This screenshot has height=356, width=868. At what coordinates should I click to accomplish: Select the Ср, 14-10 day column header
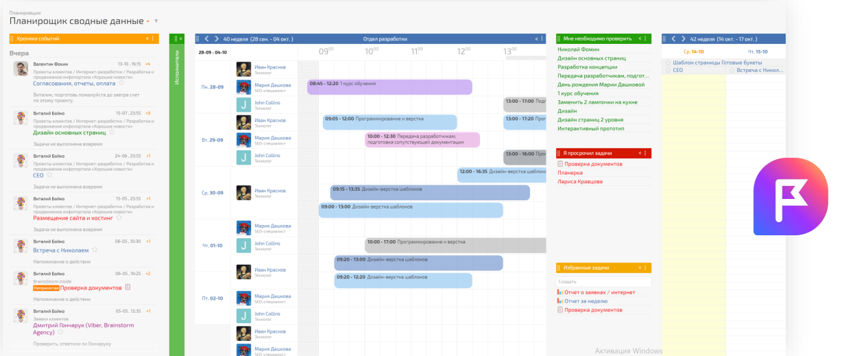[x=693, y=51]
